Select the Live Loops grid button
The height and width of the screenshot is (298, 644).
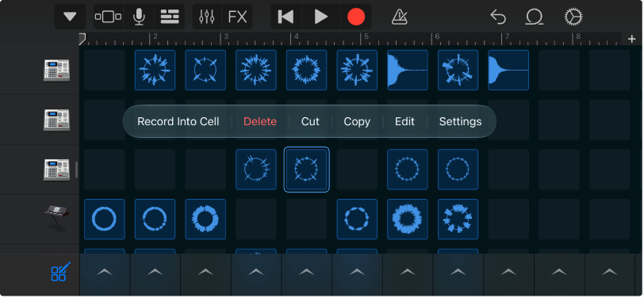169,17
